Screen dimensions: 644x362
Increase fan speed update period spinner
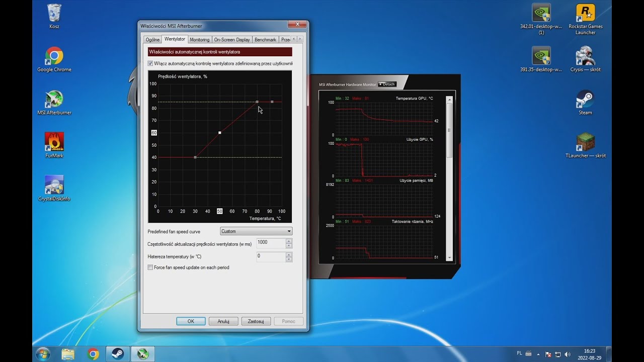[289, 240]
